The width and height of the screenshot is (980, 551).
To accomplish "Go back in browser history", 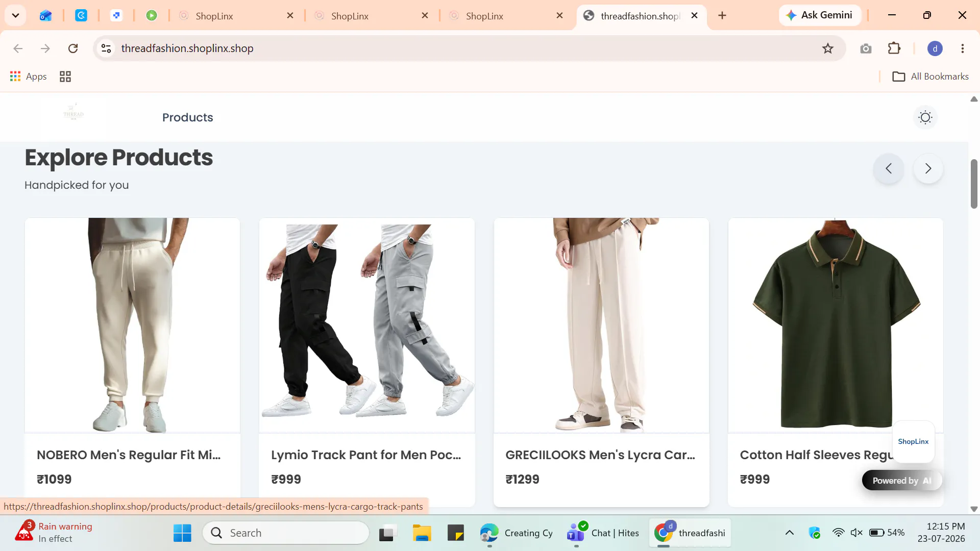I will (x=18, y=48).
